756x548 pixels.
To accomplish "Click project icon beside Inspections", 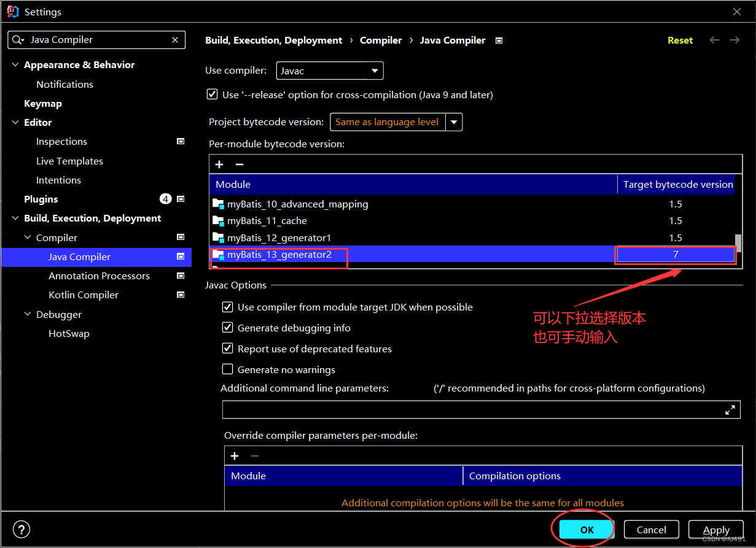I will point(181,141).
